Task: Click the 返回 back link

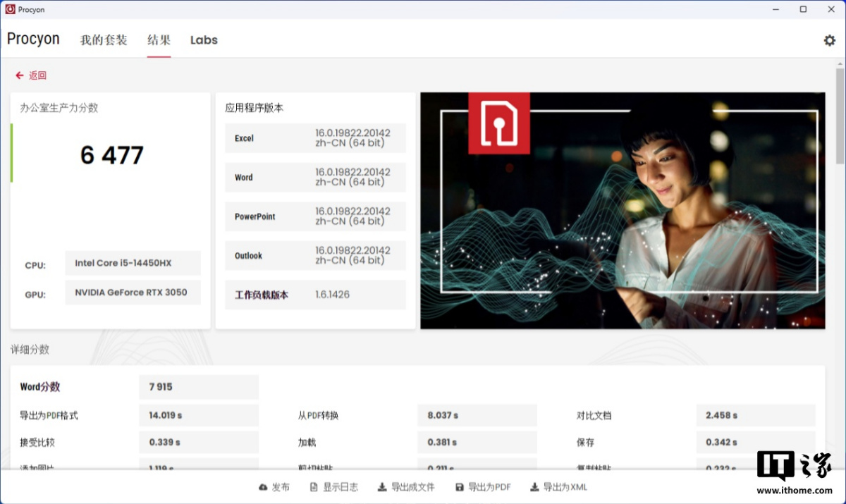Action: 37,75
